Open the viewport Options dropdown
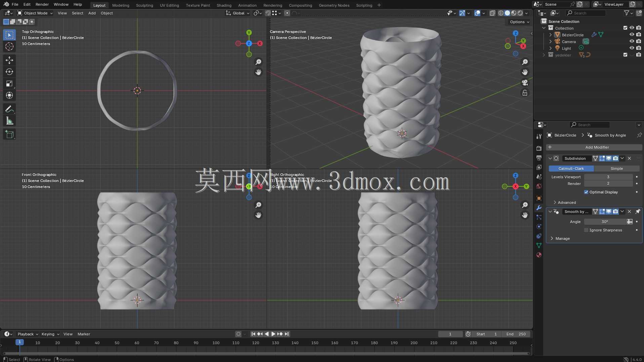The image size is (644, 362). point(519,22)
